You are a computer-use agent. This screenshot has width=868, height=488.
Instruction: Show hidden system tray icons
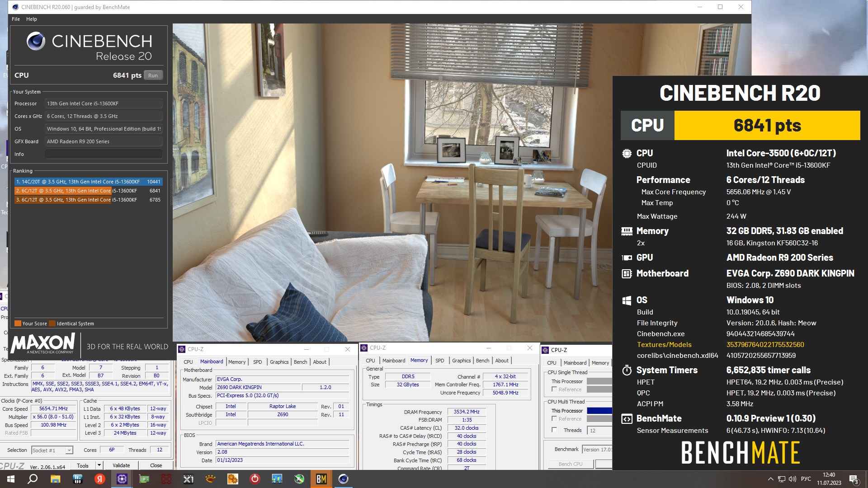click(x=770, y=479)
